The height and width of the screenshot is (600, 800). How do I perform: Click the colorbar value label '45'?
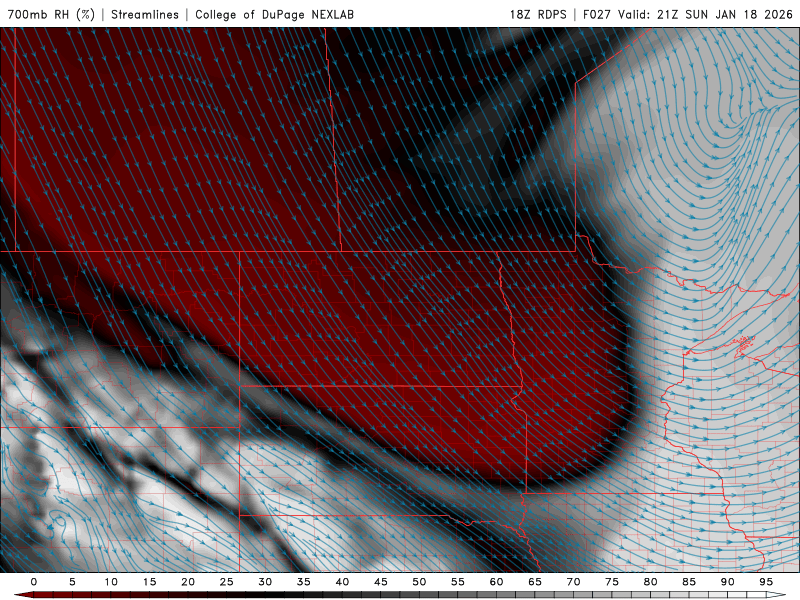[x=381, y=582]
